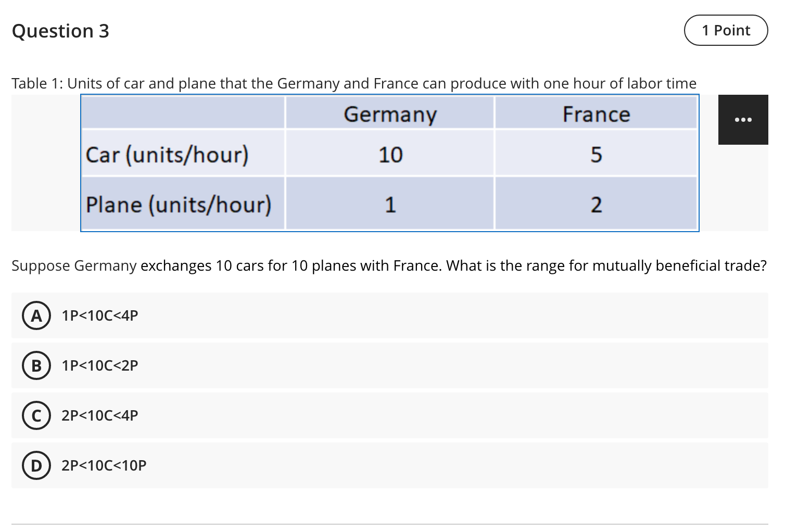Click the 1 Point badge
This screenshot has height=532, width=785.
click(725, 31)
